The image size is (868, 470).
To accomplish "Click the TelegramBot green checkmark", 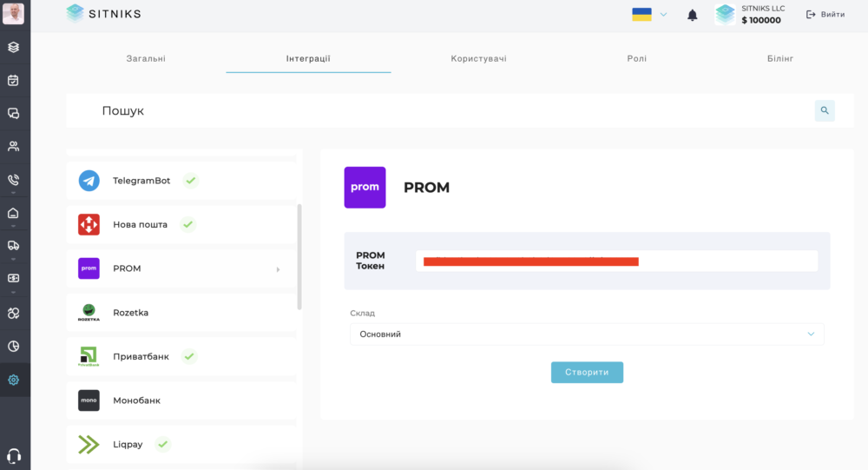I will (190, 180).
